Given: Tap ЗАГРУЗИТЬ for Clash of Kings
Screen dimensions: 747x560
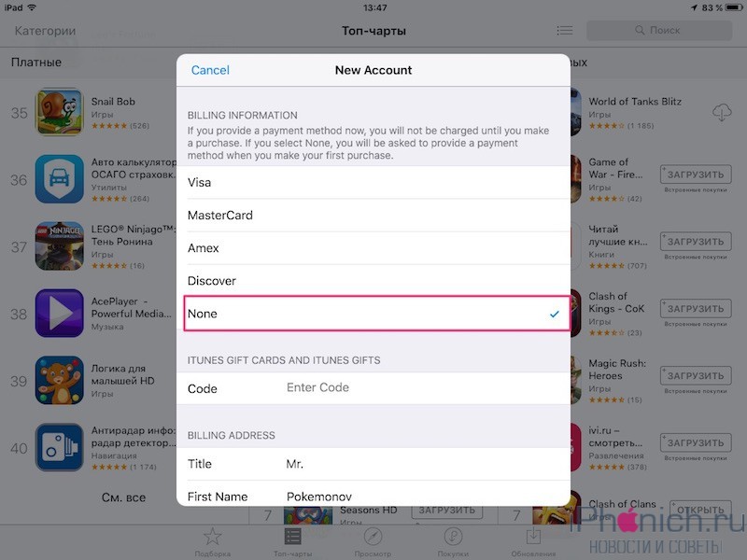Looking at the screenshot, I should click(x=695, y=309).
